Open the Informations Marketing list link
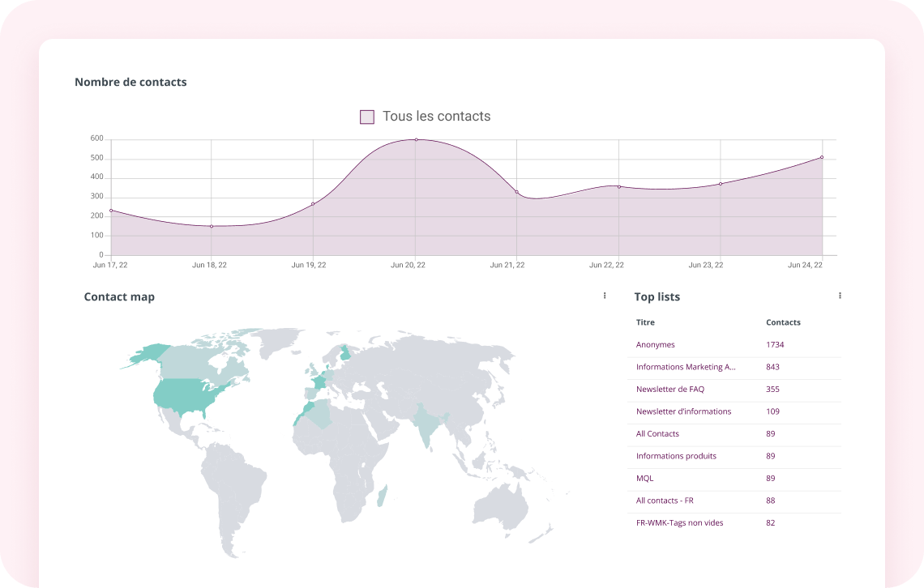The height and width of the screenshot is (588, 924). (686, 367)
